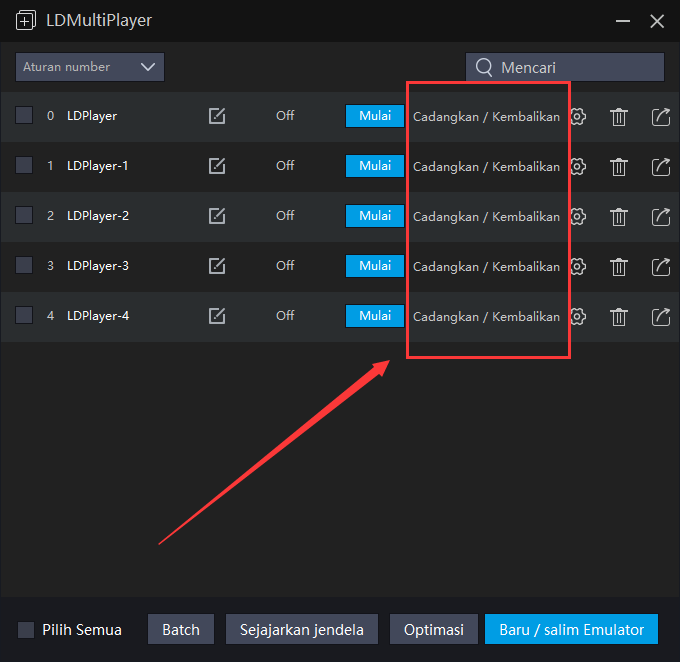Tick the checkbox for LDPlayer-3
Image resolution: width=680 pixels, height=662 pixels.
point(24,265)
